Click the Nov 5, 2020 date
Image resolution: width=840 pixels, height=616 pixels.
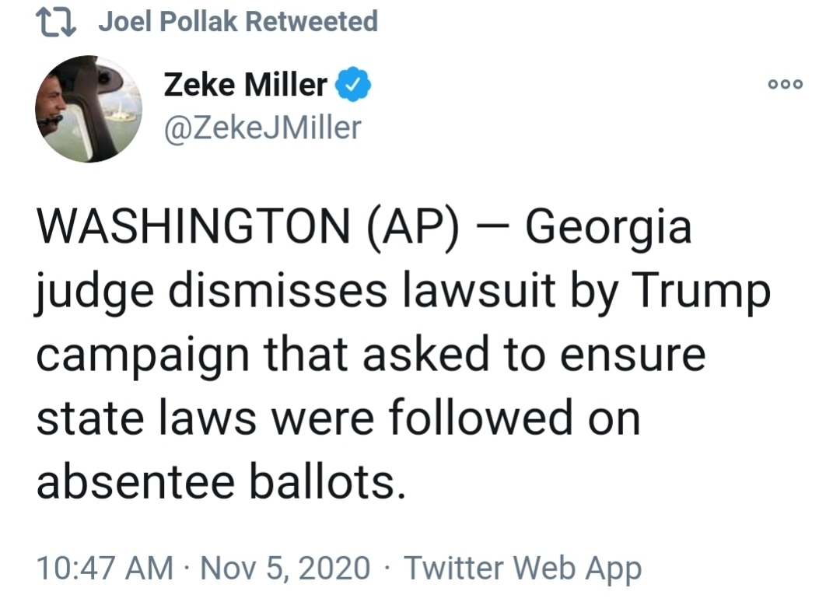pyautogui.click(x=285, y=569)
